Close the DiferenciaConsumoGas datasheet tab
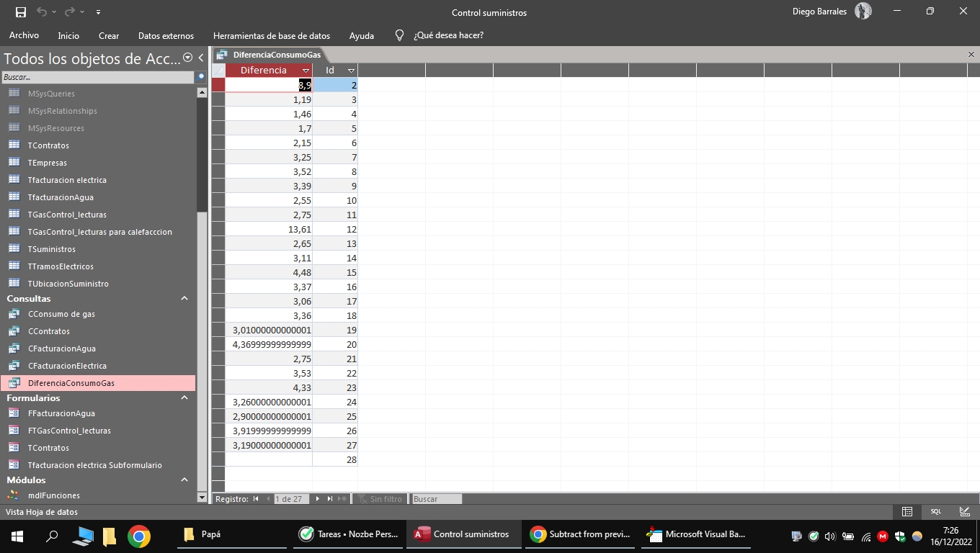The width and height of the screenshot is (980, 553). [x=971, y=55]
